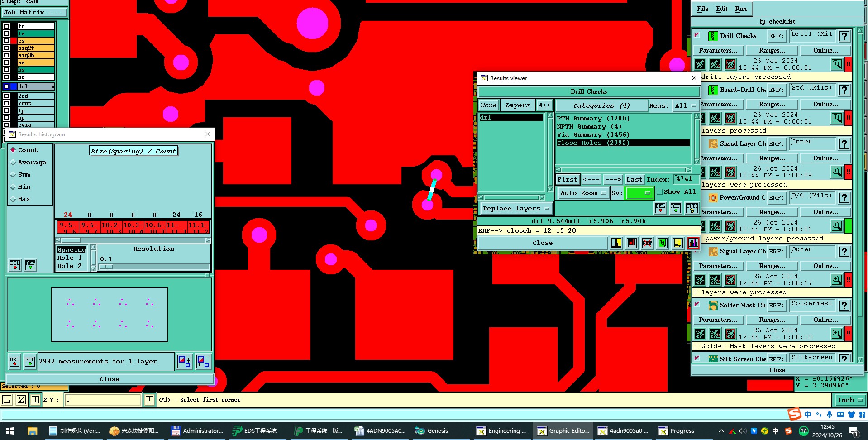This screenshot has height=440, width=868.
Task: Click angle snap icon in bottom toolbar
Action: click(x=21, y=400)
